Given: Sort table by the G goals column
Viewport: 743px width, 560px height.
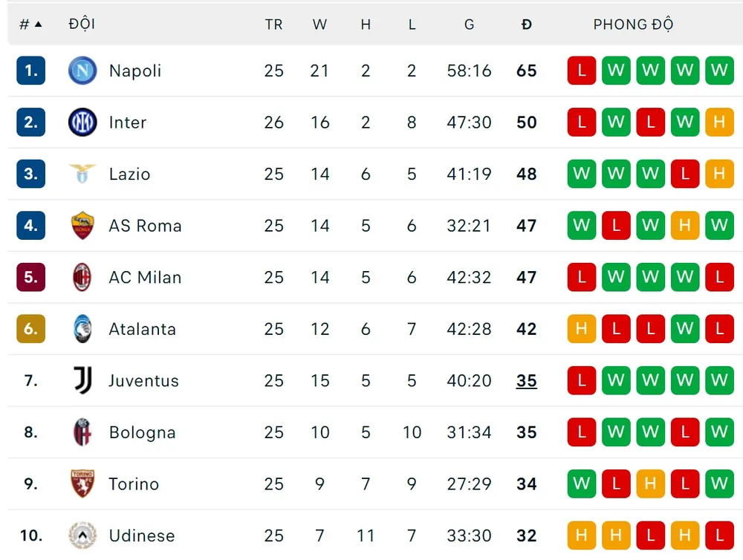Looking at the screenshot, I should (469, 25).
